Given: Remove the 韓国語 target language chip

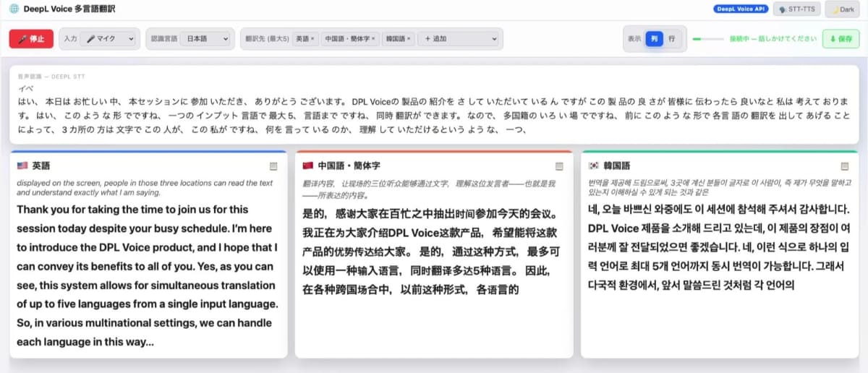Looking at the screenshot, I should click(409, 38).
